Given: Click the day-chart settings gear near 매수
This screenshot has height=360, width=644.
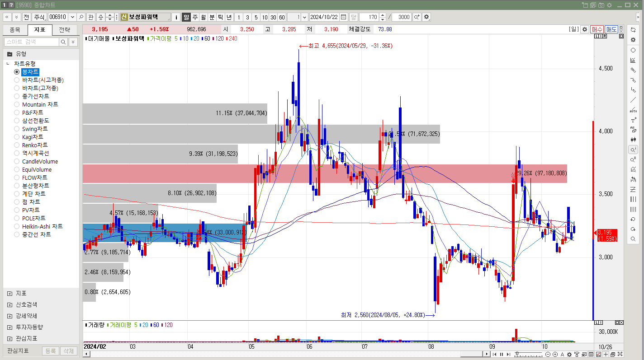Looking at the screenshot, I should [x=584, y=29].
